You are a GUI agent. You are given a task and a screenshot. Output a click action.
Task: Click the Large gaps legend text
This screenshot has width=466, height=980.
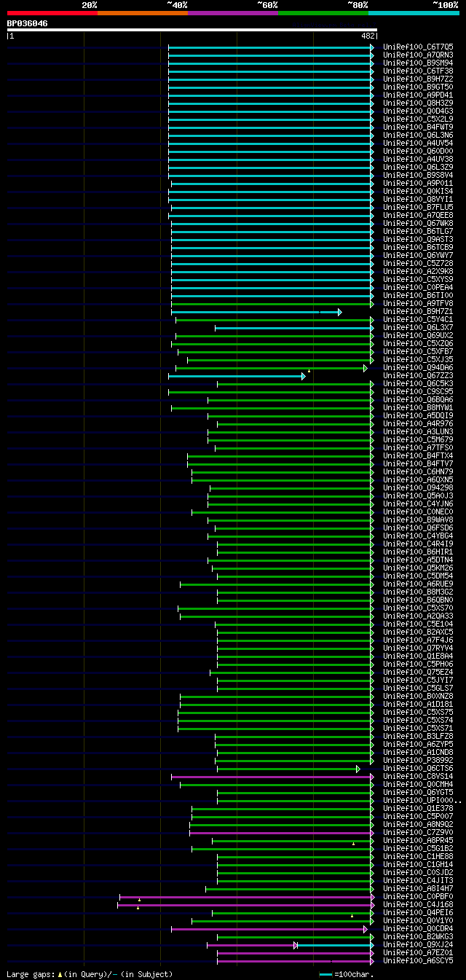tap(90, 974)
